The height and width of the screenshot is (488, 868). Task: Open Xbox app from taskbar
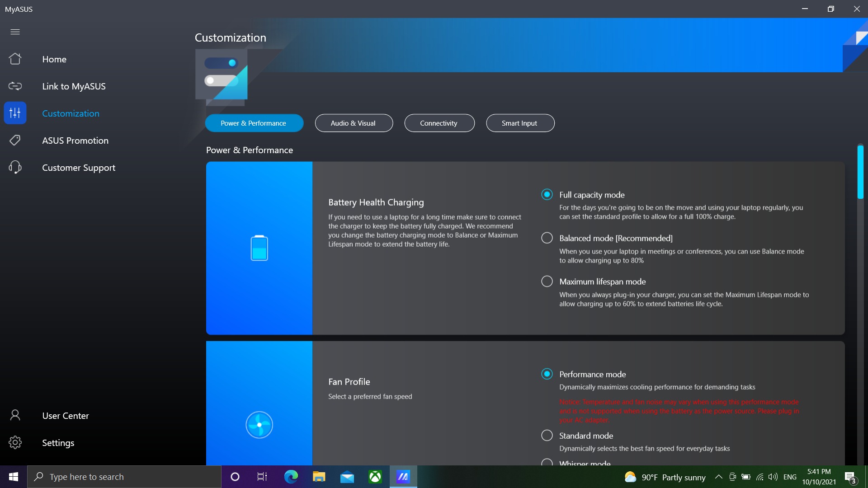coord(375,477)
